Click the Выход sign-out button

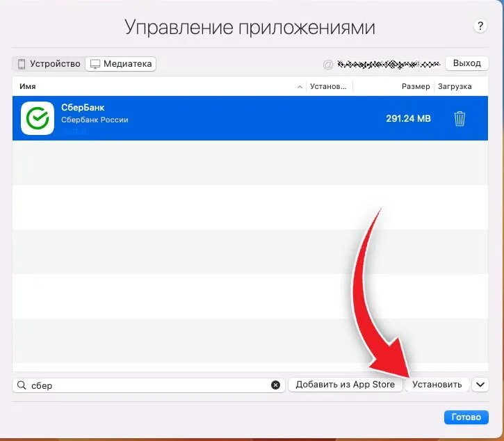[x=466, y=63]
